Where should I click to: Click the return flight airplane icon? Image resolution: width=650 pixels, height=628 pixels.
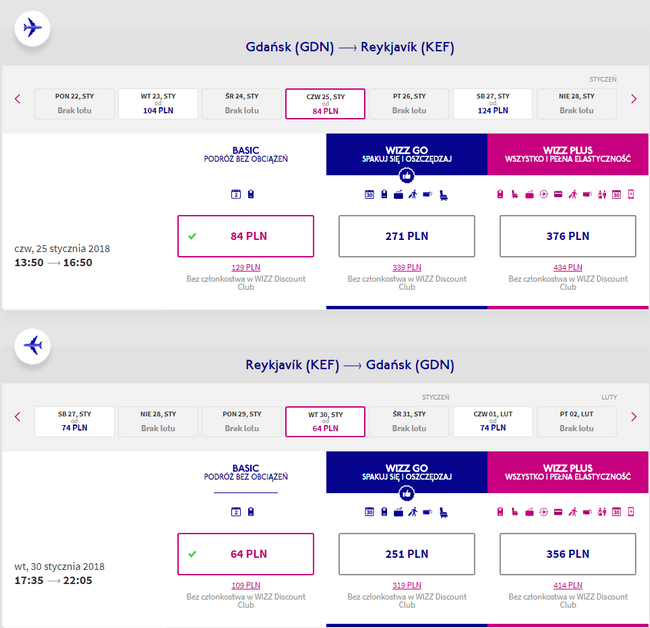coord(32,346)
